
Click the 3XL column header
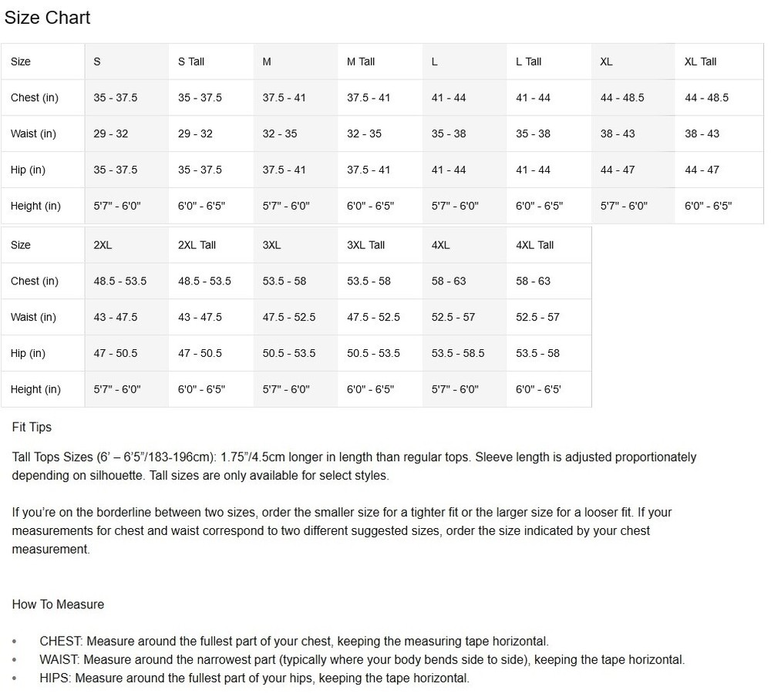(271, 245)
